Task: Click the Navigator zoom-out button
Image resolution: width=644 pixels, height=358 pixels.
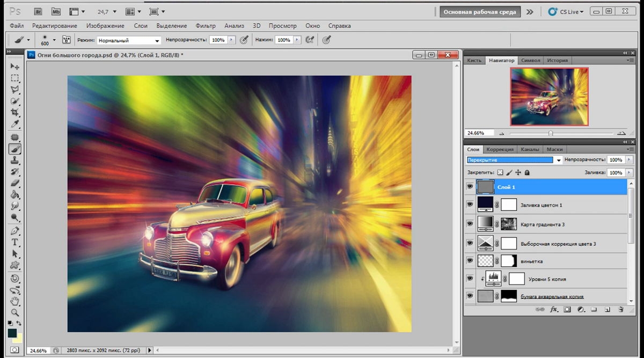Action: click(501, 133)
